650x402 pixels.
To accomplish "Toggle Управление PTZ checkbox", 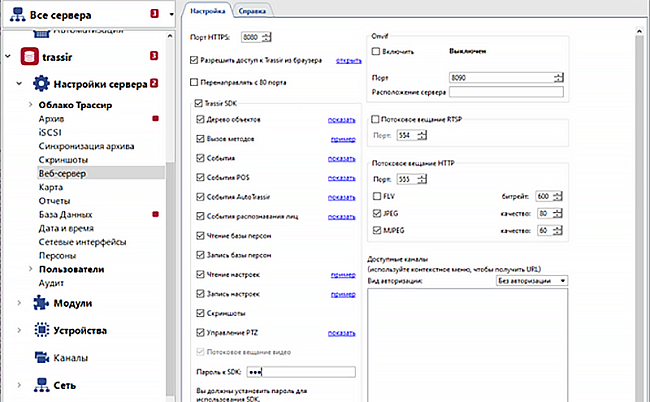I will coord(200,332).
